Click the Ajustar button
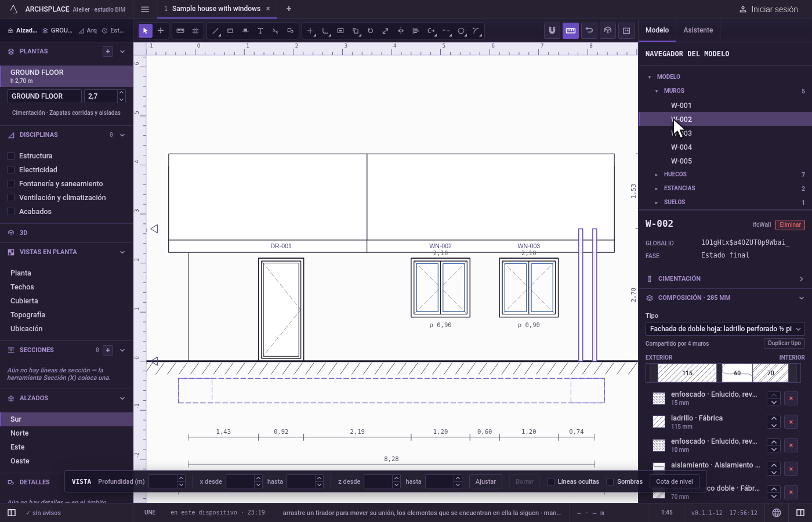Screen dimensions: 812x522 tap(486, 481)
